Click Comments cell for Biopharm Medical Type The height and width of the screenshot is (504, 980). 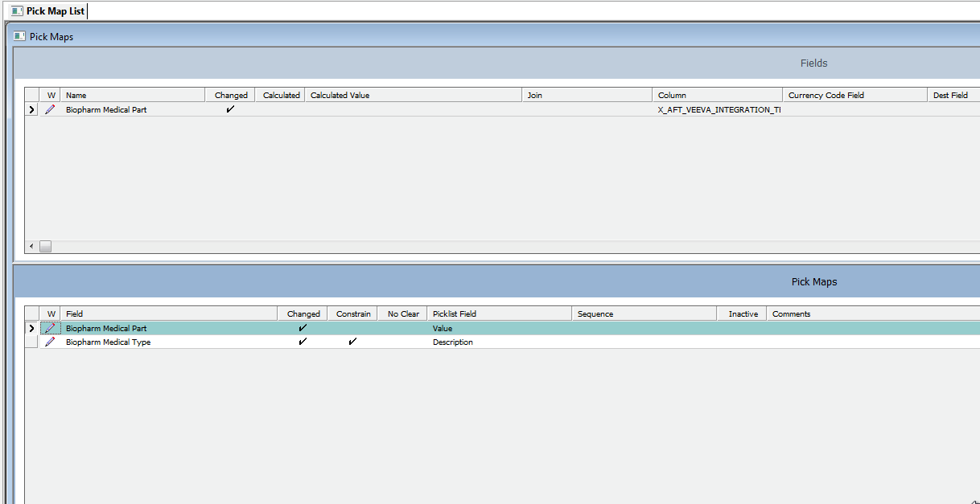tap(873, 342)
